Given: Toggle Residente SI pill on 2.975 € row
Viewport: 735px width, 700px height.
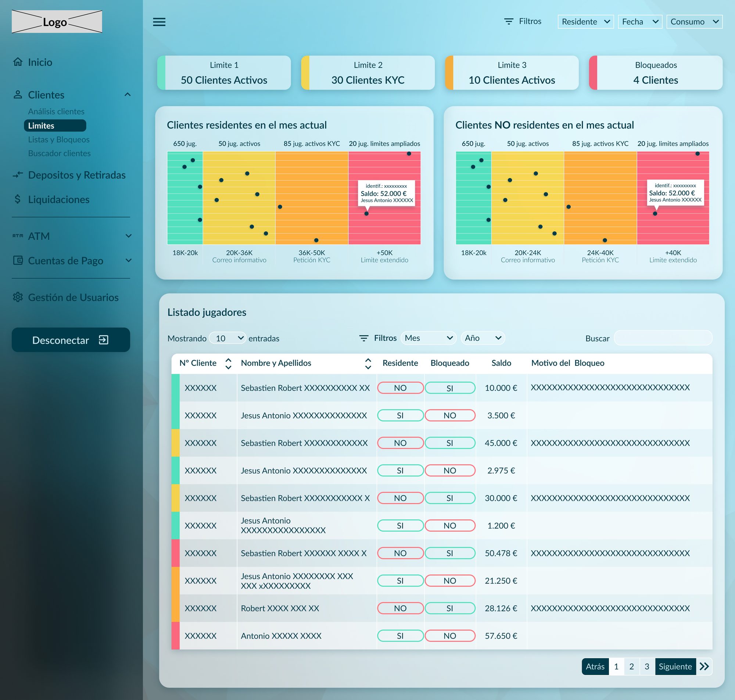Looking at the screenshot, I should (x=400, y=470).
